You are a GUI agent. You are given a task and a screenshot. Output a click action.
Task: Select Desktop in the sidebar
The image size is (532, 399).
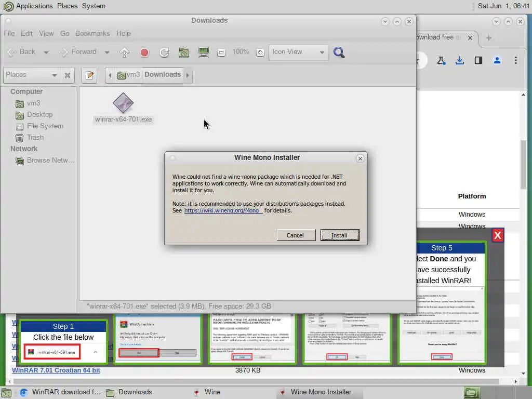(x=39, y=115)
